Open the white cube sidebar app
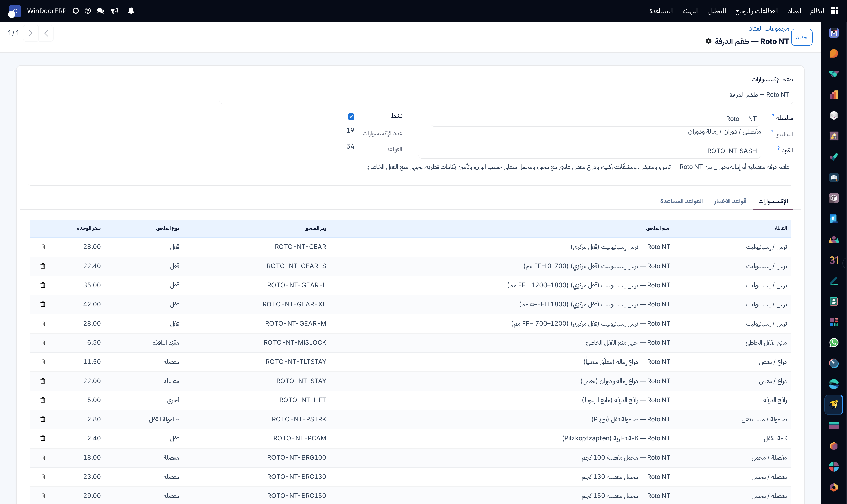This screenshot has height=504, width=847. coord(834,115)
